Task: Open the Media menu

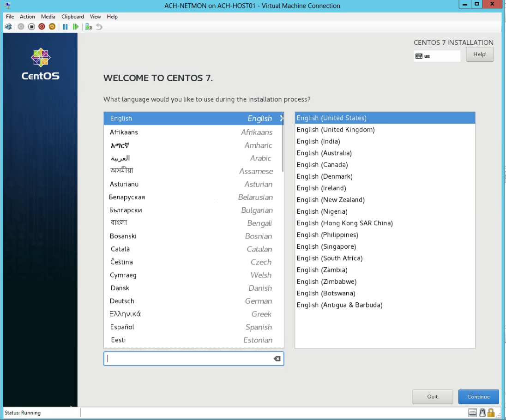Action: coord(48,17)
